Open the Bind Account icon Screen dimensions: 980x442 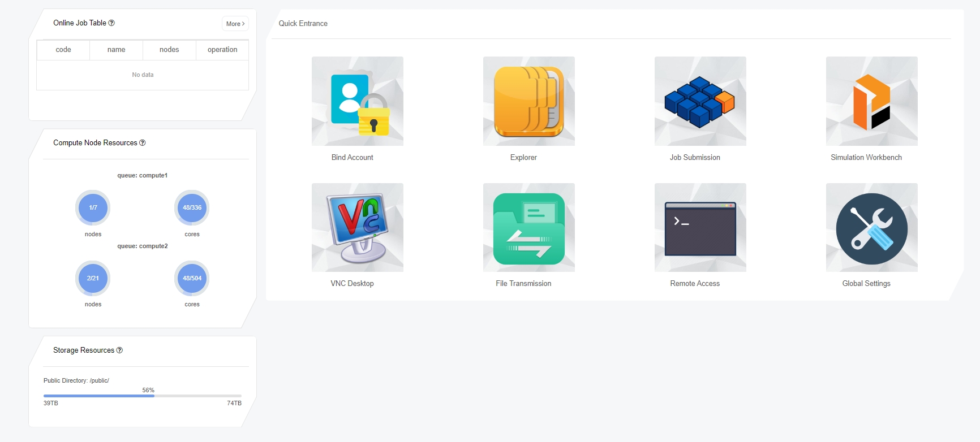pos(358,101)
